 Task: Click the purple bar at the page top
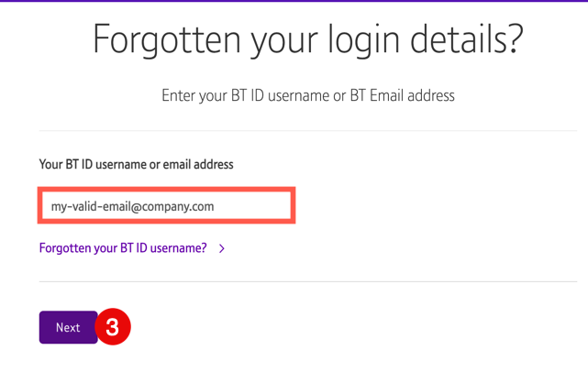pyautogui.click(x=294, y=1)
